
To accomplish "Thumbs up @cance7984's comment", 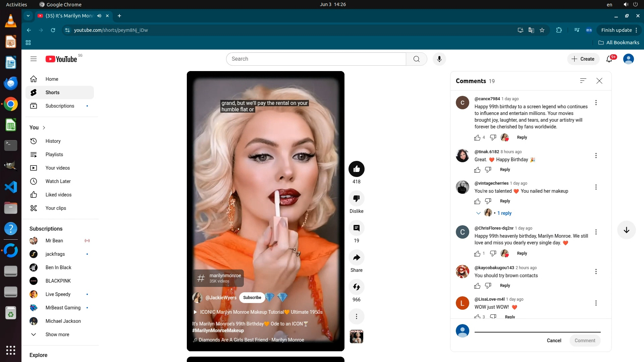I will click(477, 137).
